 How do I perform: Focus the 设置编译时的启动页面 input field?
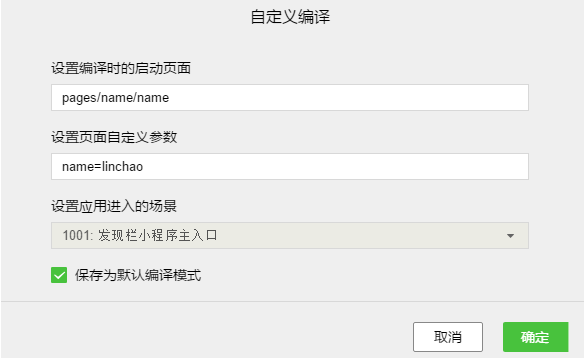pyautogui.click(x=290, y=98)
